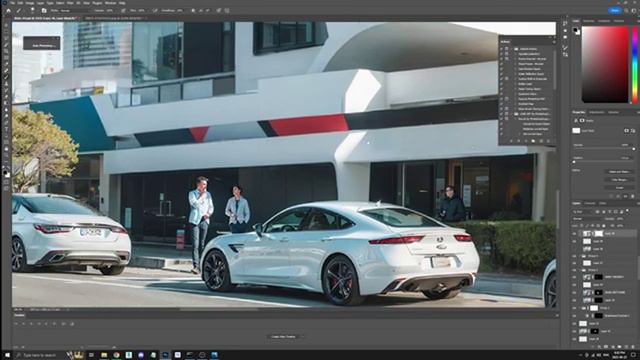Click the Select and Mask button
640x360 pixels.
click(619, 172)
